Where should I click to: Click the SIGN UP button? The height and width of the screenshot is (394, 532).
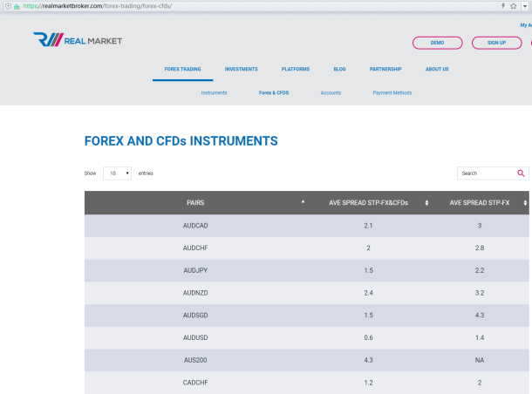click(497, 43)
